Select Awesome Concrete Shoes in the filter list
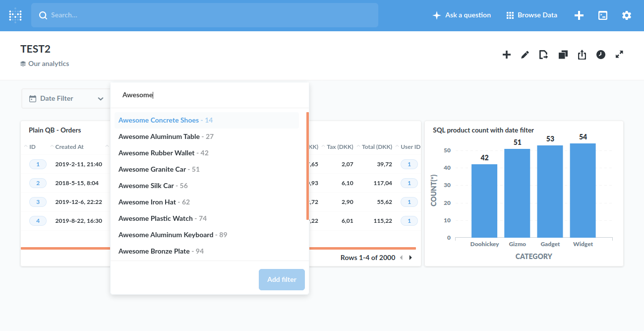The width and height of the screenshot is (644, 331). (159, 120)
